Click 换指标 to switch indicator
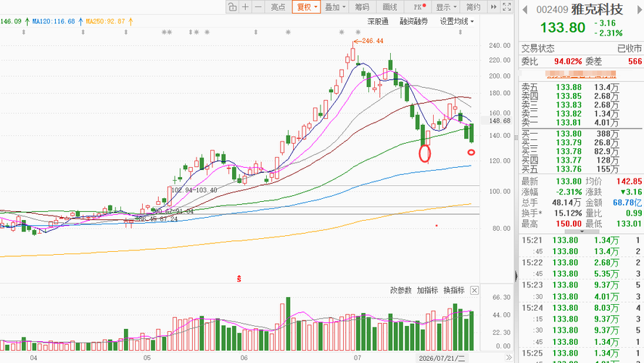644x363 pixels. (x=454, y=290)
